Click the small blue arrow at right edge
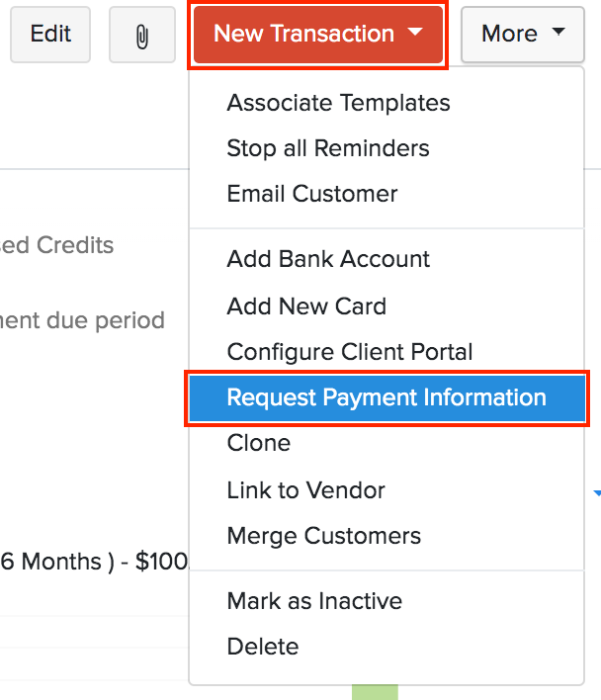The height and width of the screenshot is (700, 601). pyautogui.click(x=597, y=492)
